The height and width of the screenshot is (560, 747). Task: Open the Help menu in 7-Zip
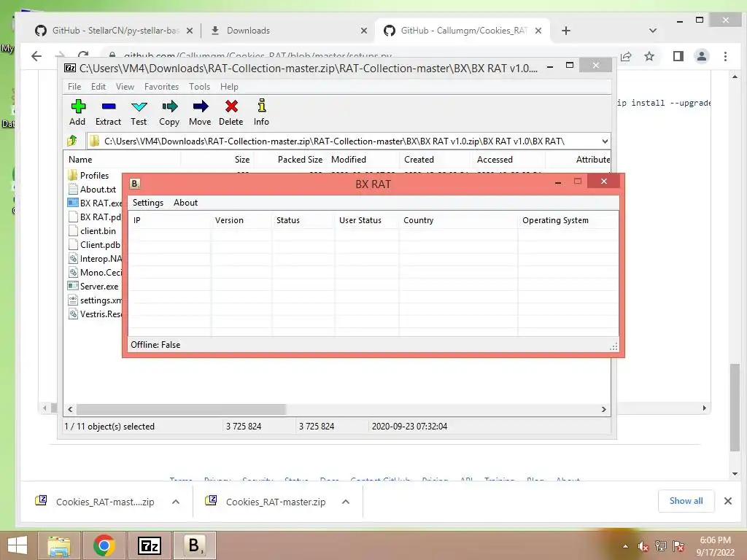[x=229, y=87]
